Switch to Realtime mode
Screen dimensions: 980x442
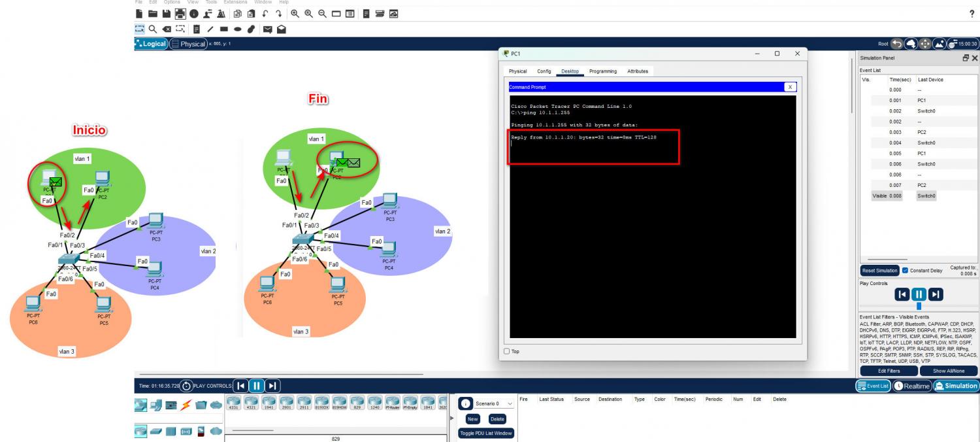point(911,386)
